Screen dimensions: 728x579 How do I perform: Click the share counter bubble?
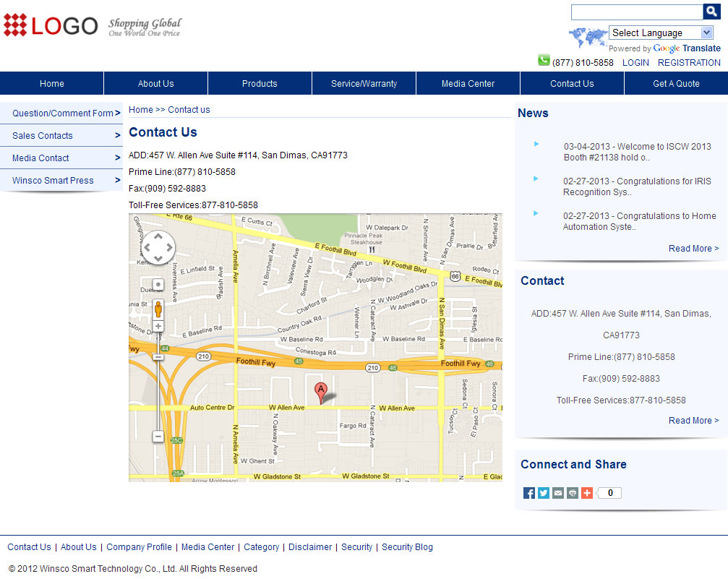pos(609,493)
